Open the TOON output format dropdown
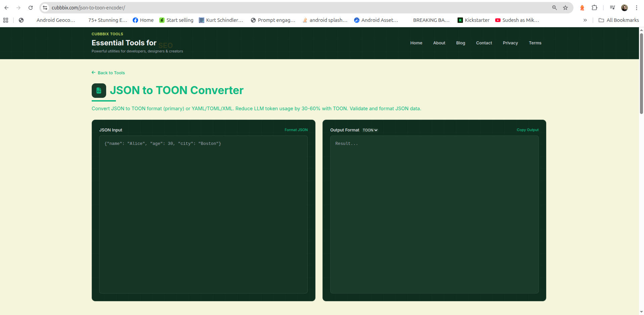Image resolution: width=644 pixels, height=315 pixels. (x=370, y=130)
